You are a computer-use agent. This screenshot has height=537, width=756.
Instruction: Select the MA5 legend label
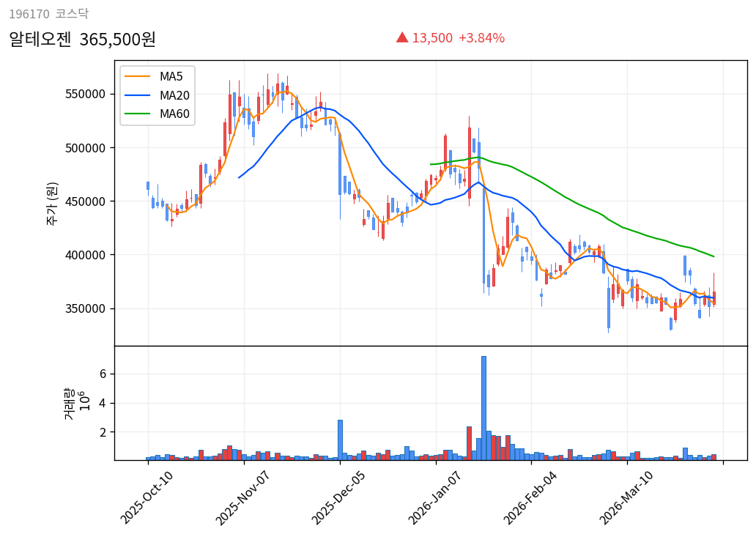point(171,77)
